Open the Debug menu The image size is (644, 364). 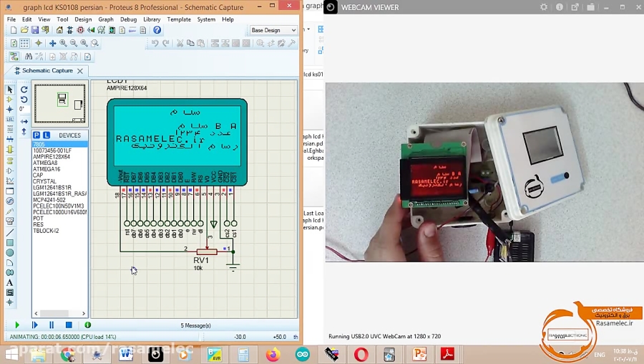click(x=128, y=19)
